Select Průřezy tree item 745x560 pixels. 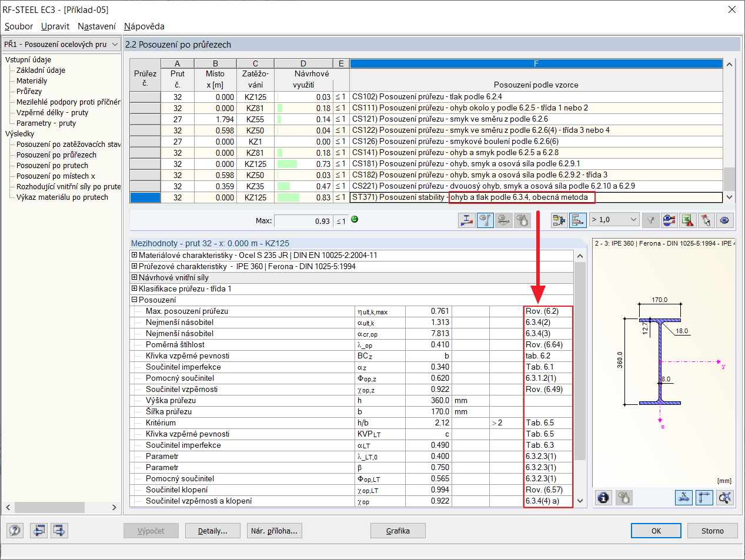(29, 92)
